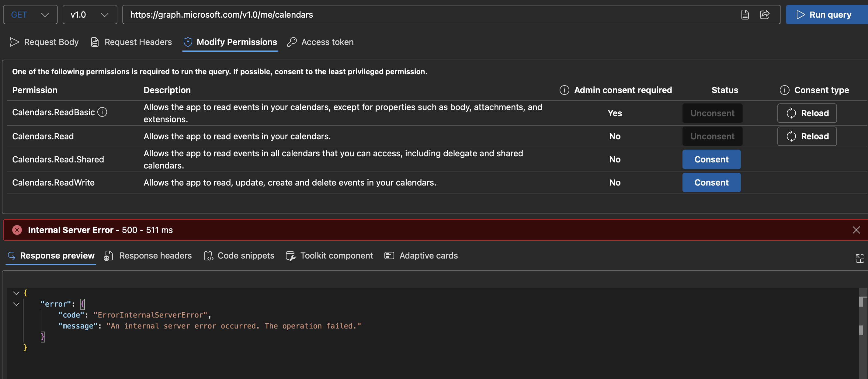Open the GET method dropdown
Image resolution: width=868 pixels, height=379 pixels.
[30, 15]
